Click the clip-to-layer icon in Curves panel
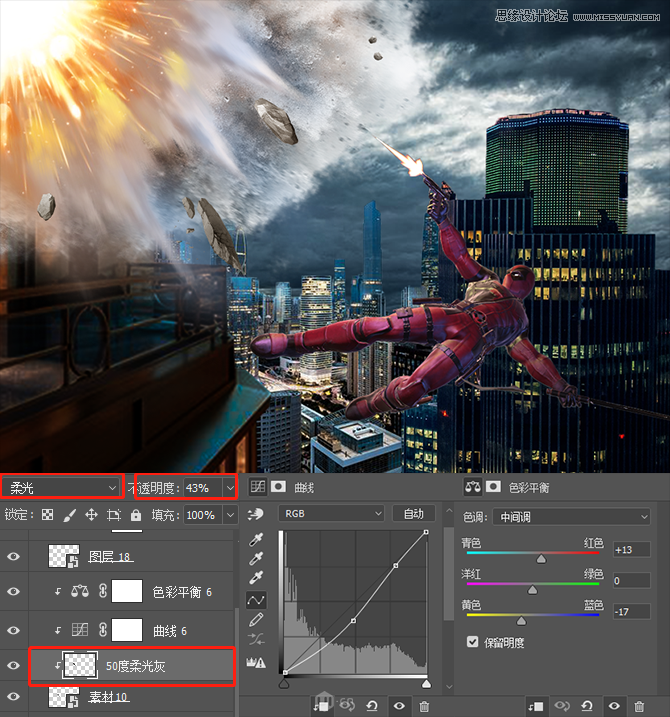Viewport: 670px width, 717px height. pos(320,706)
